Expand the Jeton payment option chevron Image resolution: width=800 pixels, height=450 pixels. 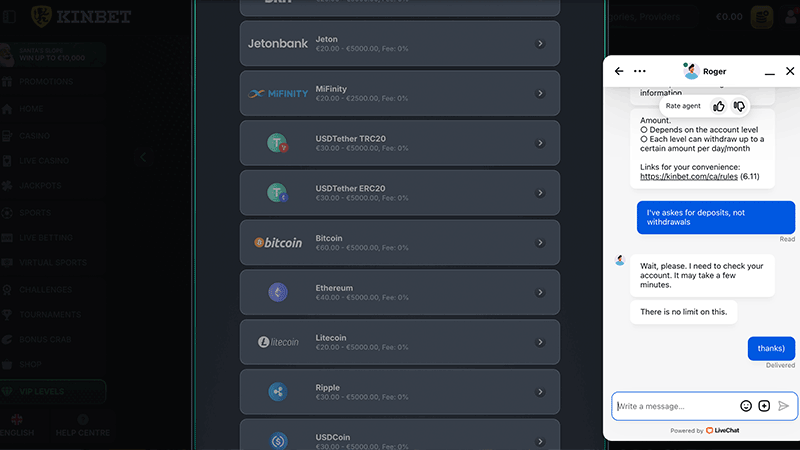540,43
